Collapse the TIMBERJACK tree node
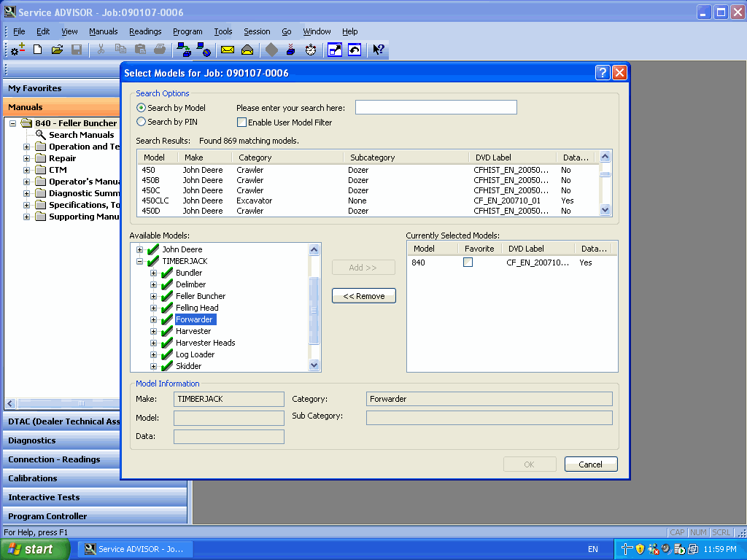 tap(139, 260)
